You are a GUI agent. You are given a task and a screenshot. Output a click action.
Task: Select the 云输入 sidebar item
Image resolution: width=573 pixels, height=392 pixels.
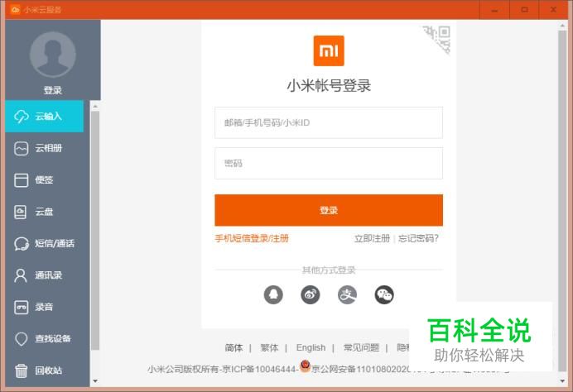coord(44,117)
